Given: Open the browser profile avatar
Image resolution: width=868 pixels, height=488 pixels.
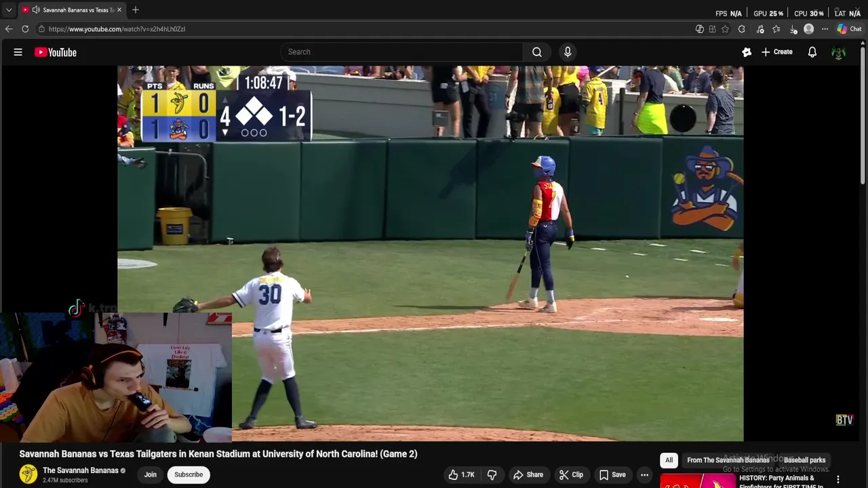Looking at the screenshot, I should tap(808, 29).
